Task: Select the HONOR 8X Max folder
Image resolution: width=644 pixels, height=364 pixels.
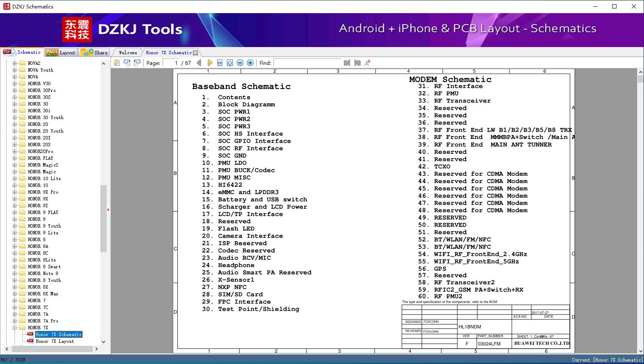Action: [43, 294]
